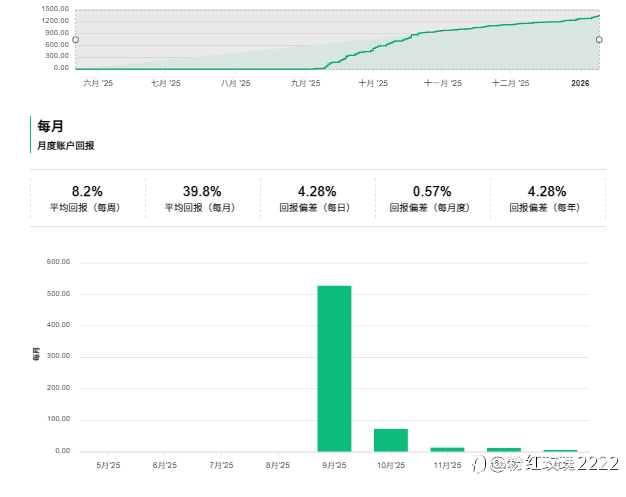Click the 600.00 y-axis label
The width and height of the screenshot is (626, 497).
[58, 263]
